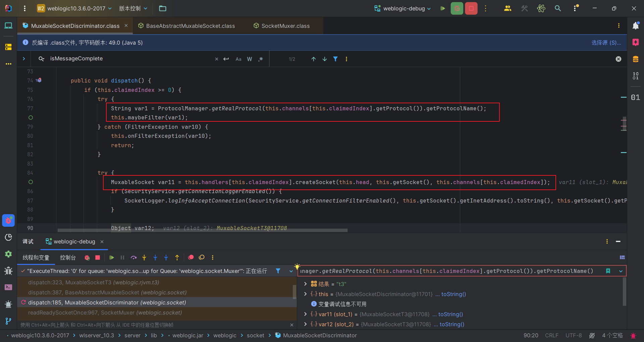This screenshot has width=644, height=342.
Task: Toggle Mute Breakpoints icon
Action: 202,258
